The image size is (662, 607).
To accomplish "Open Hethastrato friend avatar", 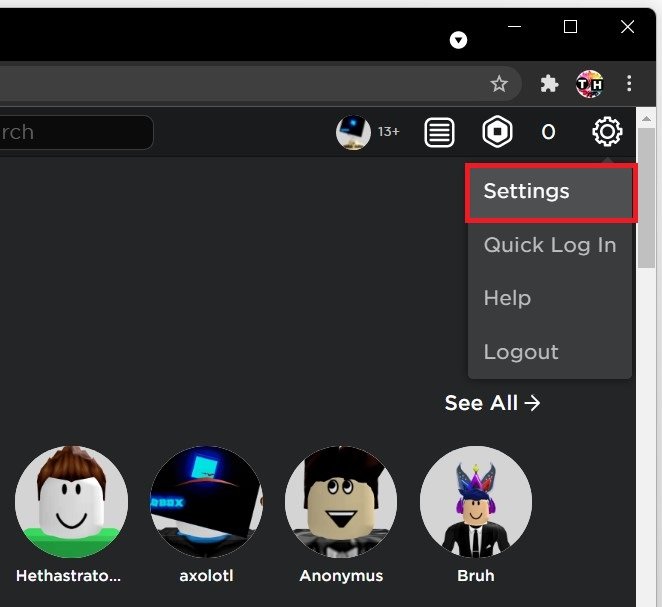I will click(x=71, y=502).
